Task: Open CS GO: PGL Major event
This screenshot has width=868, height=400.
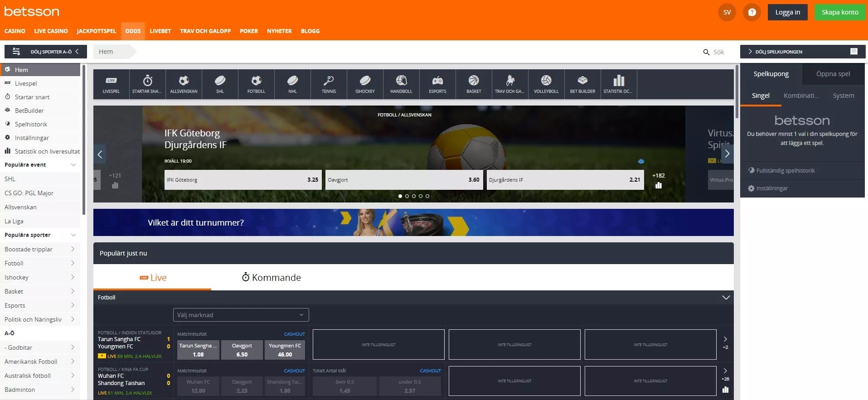Action: point(29,193)
